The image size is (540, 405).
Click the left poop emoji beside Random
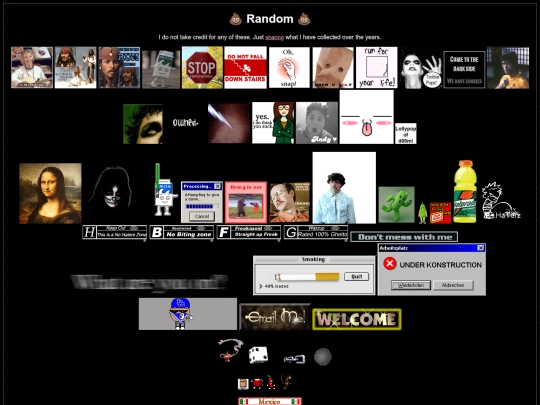pyautogui.click(x=236, y=19)
